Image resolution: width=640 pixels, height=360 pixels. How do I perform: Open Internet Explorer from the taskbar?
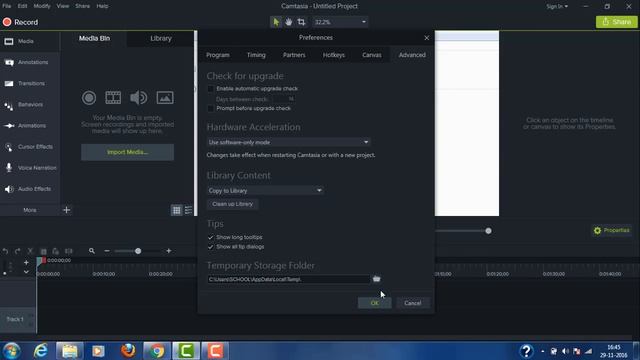tap(41, 351)
